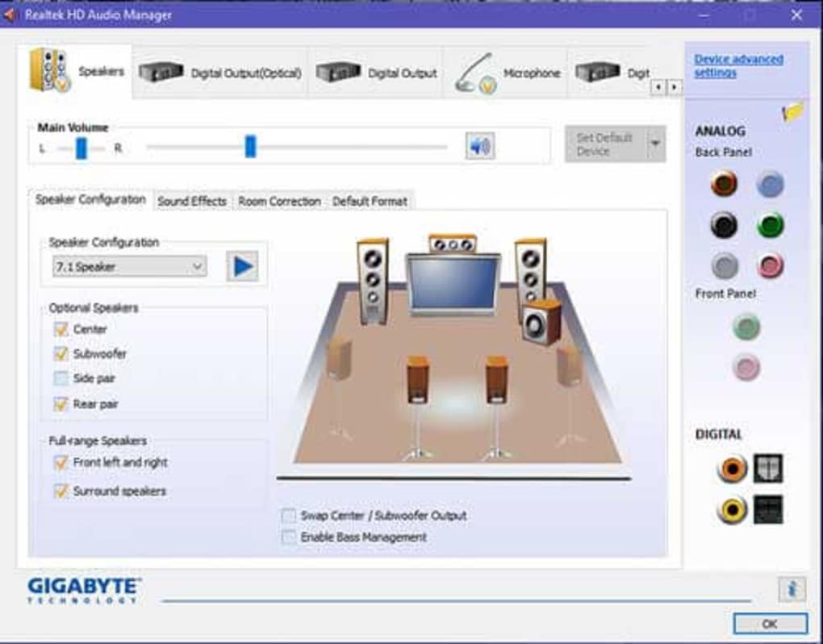823x644 pixels.
Task: Switch to the Sound Effects tab
Action: click(x=192, y=201)
